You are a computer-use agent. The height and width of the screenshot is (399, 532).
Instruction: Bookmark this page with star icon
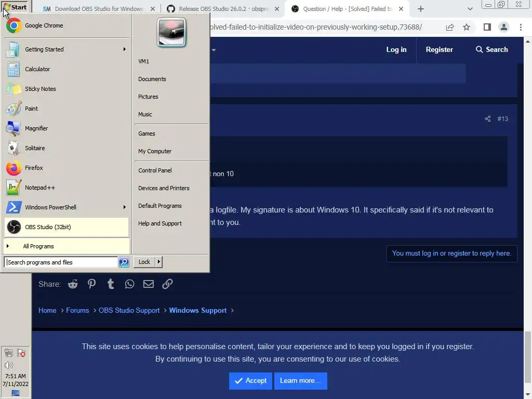point(467,27)
